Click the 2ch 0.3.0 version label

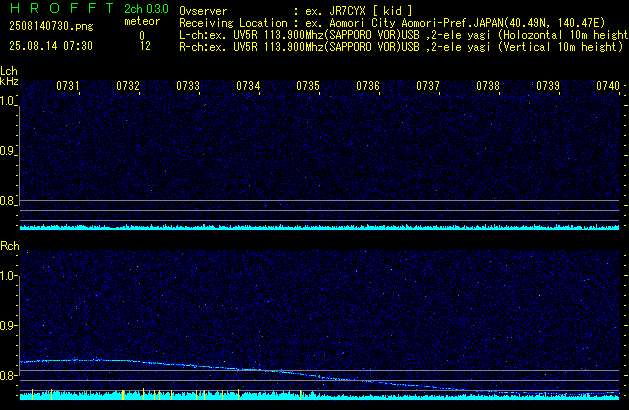pyautogui.click(x=146, y=8)
